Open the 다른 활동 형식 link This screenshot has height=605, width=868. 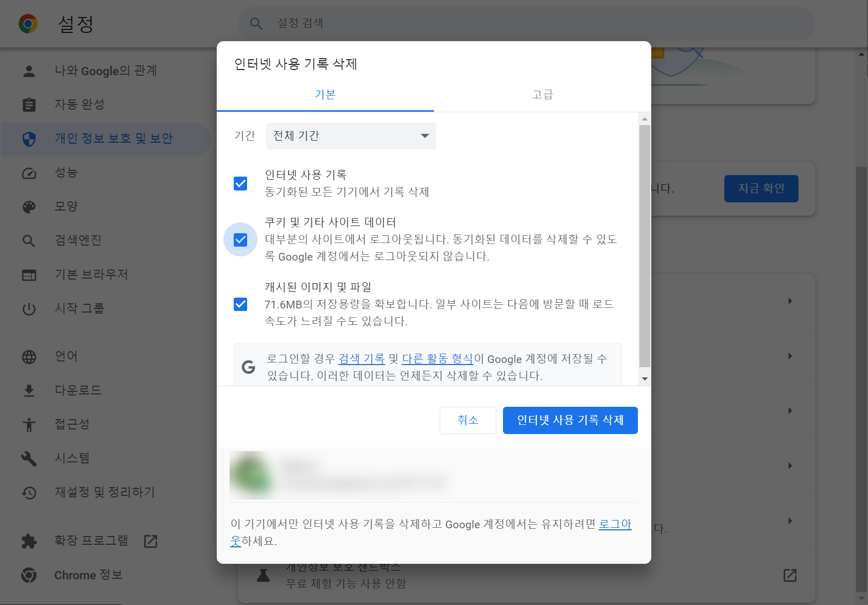(x=437, y=359)
